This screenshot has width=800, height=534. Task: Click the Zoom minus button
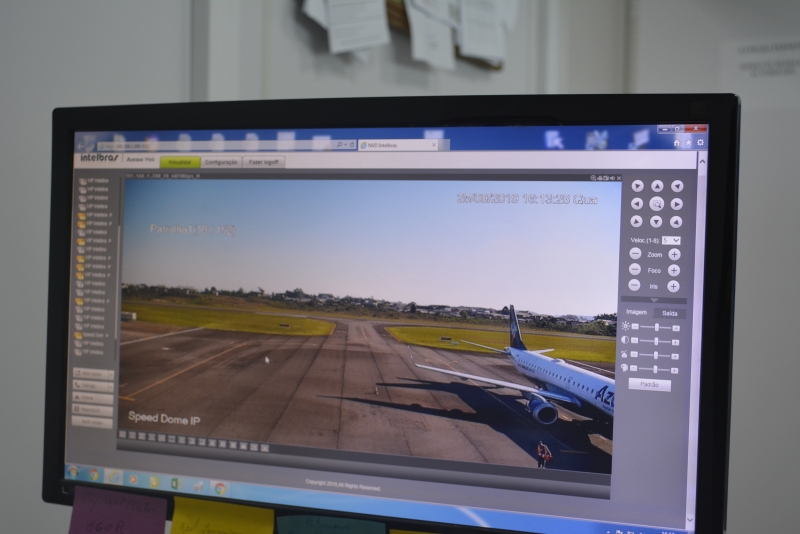(x=635, y=254)
